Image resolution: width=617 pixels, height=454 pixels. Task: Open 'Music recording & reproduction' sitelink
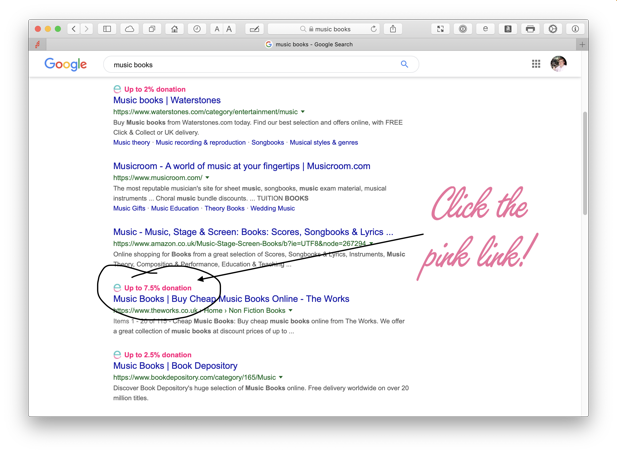pos(201,142)
